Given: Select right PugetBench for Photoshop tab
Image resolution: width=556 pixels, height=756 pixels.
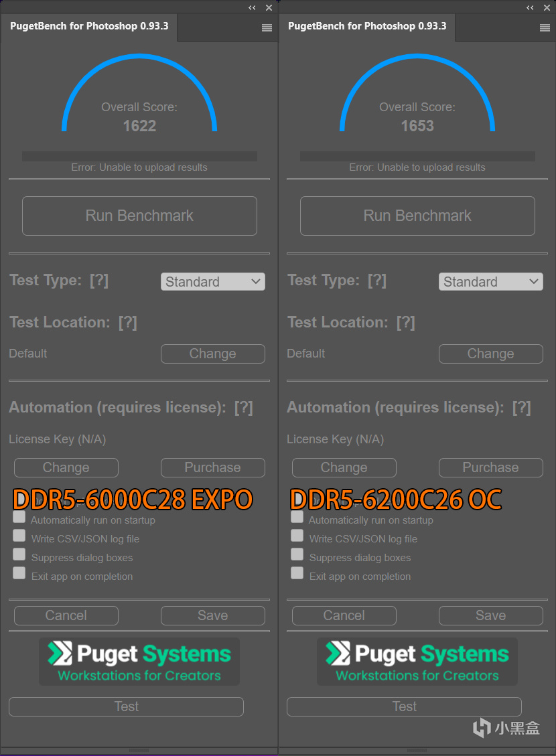Looking at the screenshot, I should 367,27.
